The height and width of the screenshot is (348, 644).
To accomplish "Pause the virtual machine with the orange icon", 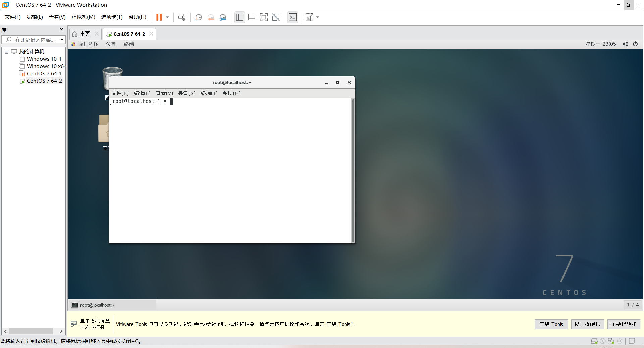I will (x=159, y=17).
